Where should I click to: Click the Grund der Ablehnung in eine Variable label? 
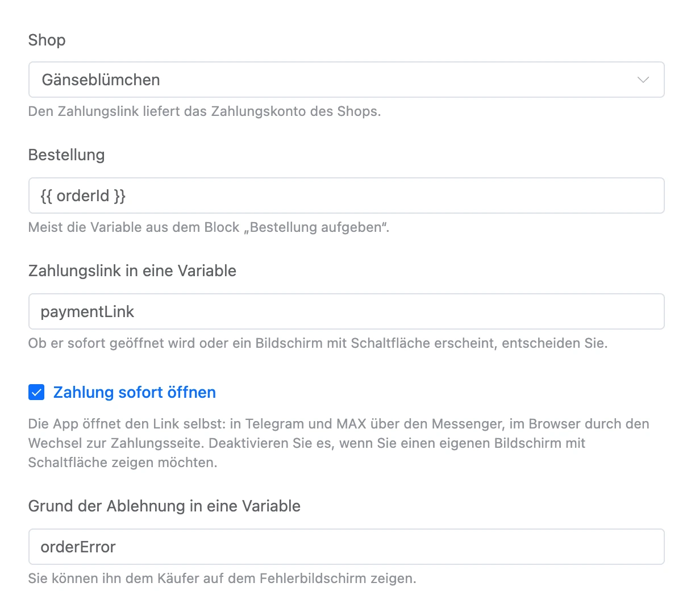coord(164,506)
